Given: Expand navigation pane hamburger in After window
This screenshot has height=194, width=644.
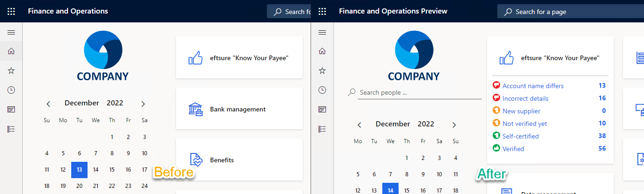Looking at the screenshot, I should tap(322, 32).
